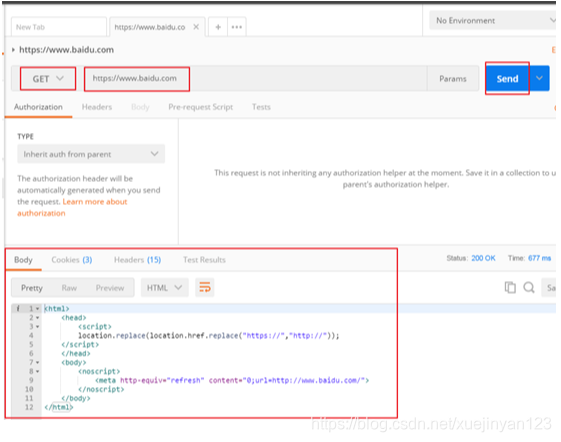Open the tab options ellipsis menu
The image size is (561, 442).
(236, 27)
